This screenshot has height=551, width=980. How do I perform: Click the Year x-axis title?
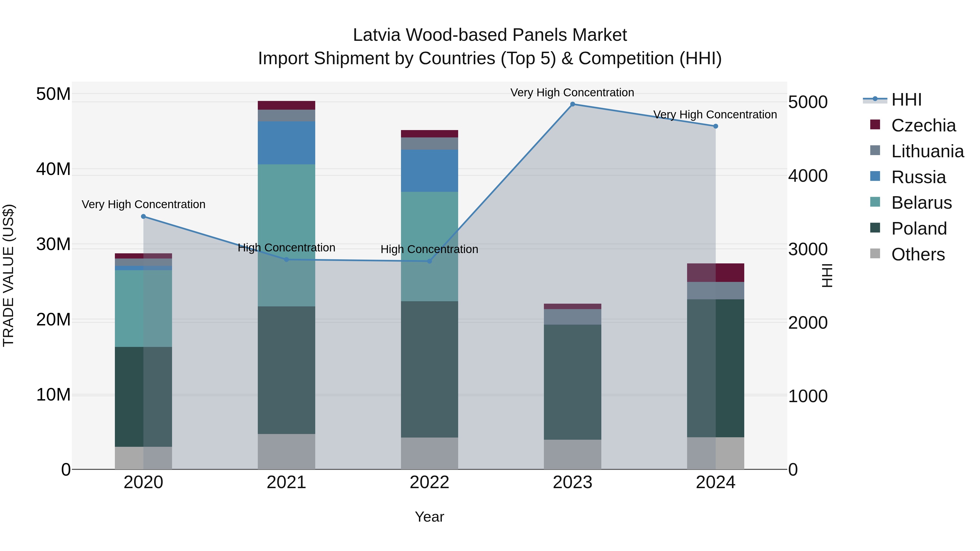pyautogui.click(x=430, y=517)
